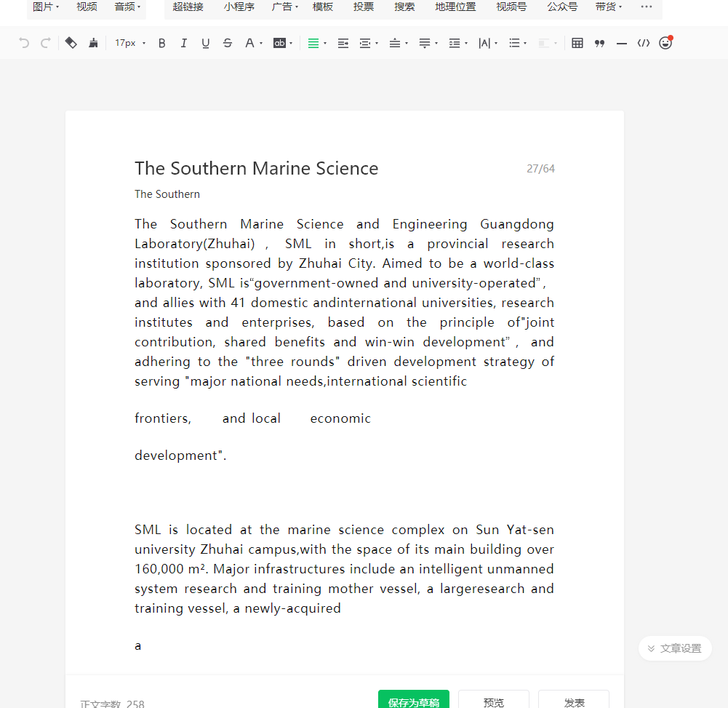Click the line spacing icon
The width and height of the screenshot is (728, 708).
[x=454, y=43]
